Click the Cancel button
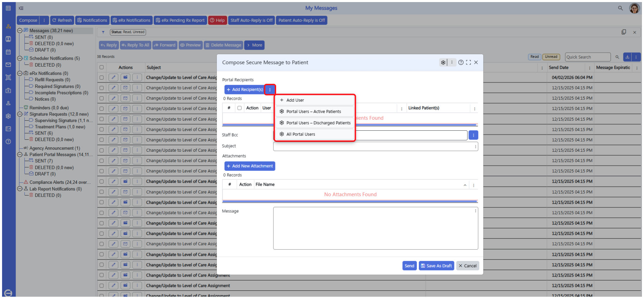This screenshot has height=299, width=644. (x=467, y=266)
